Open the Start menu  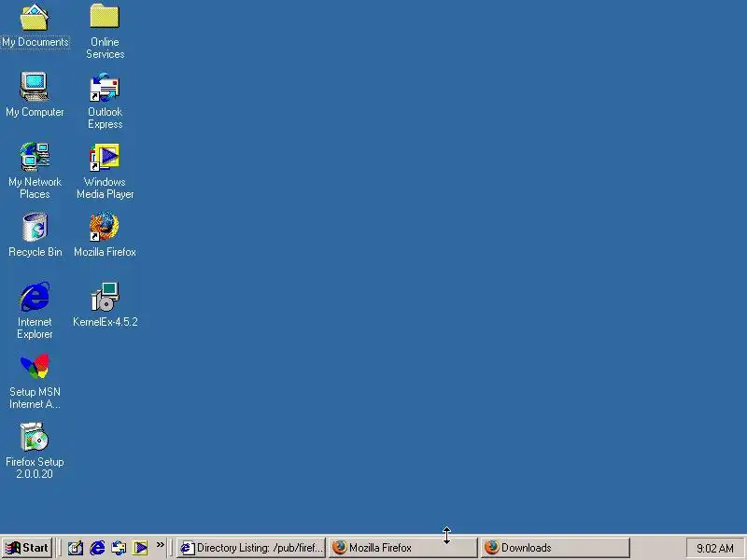27,548
